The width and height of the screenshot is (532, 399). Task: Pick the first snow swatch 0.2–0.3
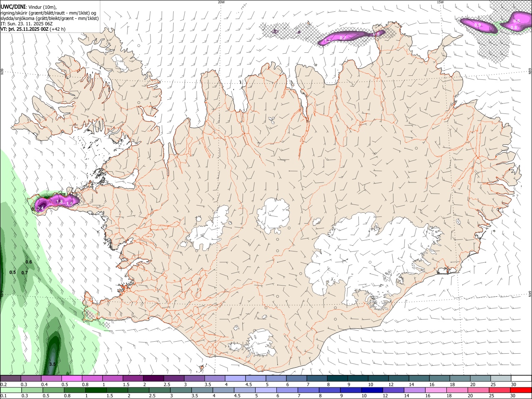(10, 379)
